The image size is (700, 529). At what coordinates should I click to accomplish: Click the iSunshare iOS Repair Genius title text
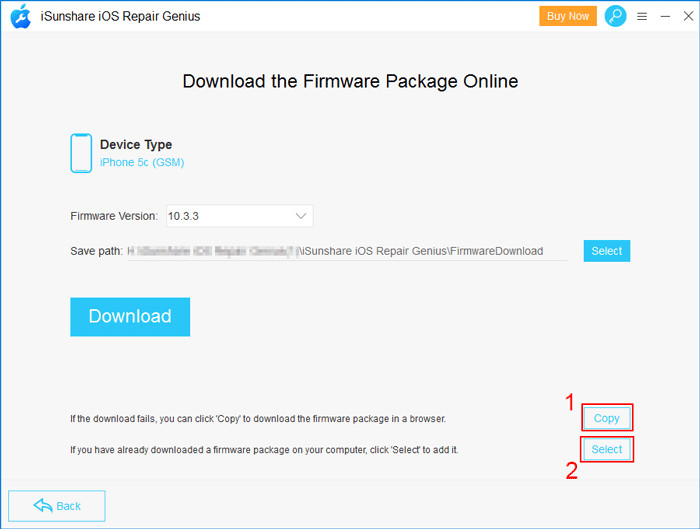[121, 17]
